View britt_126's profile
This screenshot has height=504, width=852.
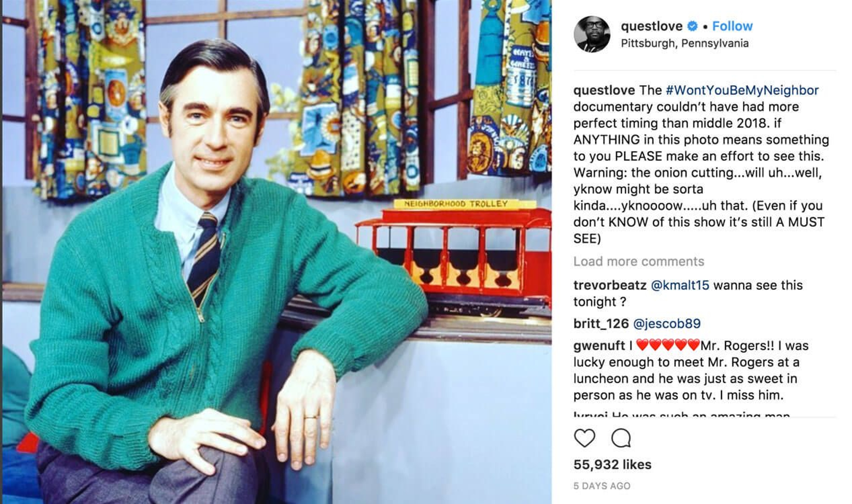pos(601,324)
